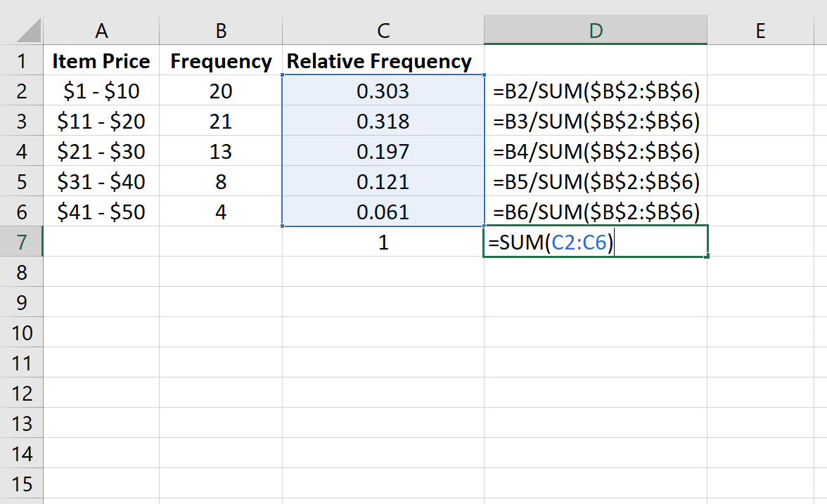Select the cell with value 0.303

[x=383, y=91]
